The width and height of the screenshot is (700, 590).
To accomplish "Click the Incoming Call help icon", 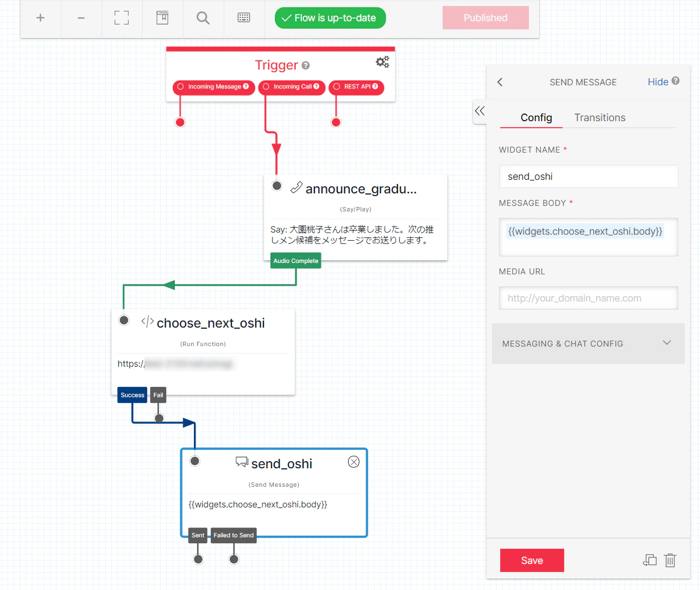I will (316, 86).
